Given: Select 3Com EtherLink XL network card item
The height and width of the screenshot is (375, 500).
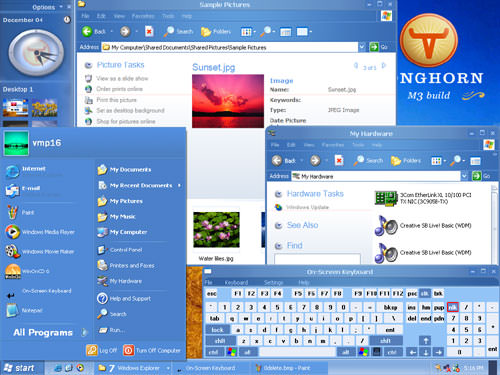Looking at the screenshot, I should click(423, 198).
